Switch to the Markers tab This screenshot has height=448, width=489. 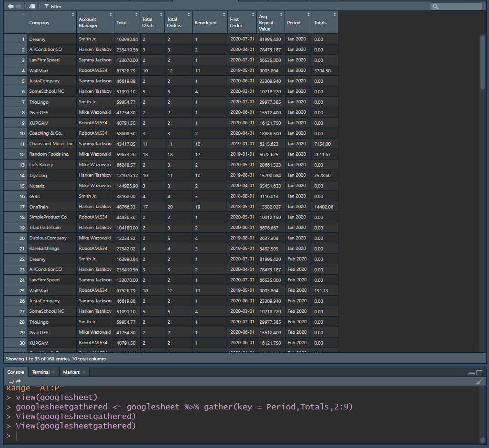pyautogui.click(x=71, y=372)
